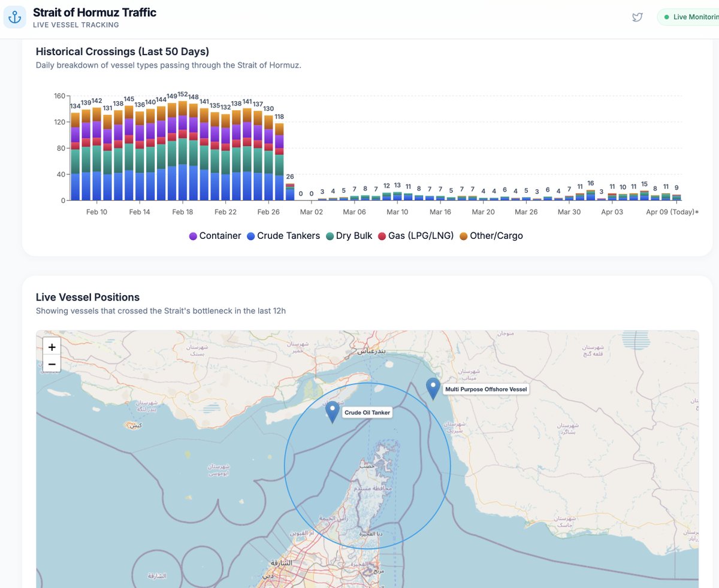This screenshot has height=588, width=719.
Task: Click the Dry Bulk legend dot icon
Action: click(x=331, y=236)
